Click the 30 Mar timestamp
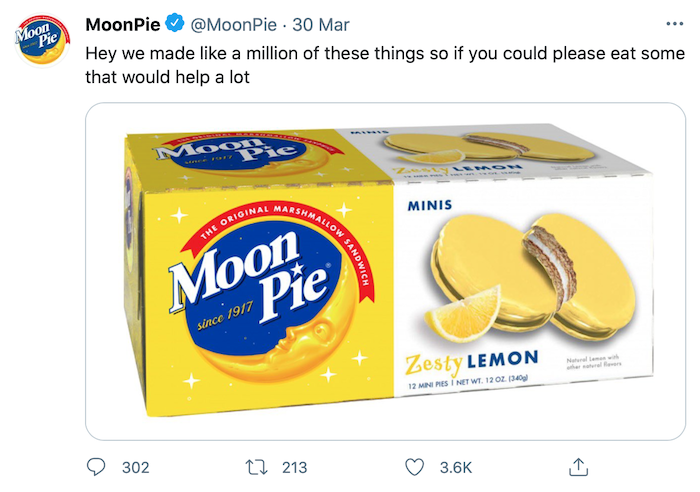The height and width of the screenshot is (492, 700). (321, 25)
